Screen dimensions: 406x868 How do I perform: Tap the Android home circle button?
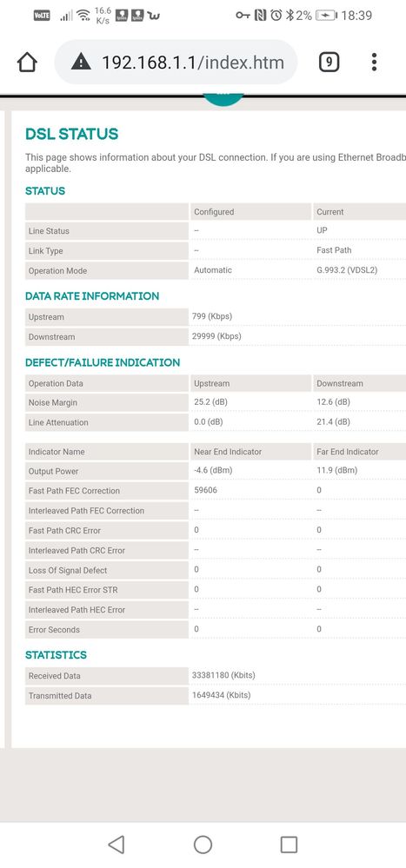click(203, 845)
